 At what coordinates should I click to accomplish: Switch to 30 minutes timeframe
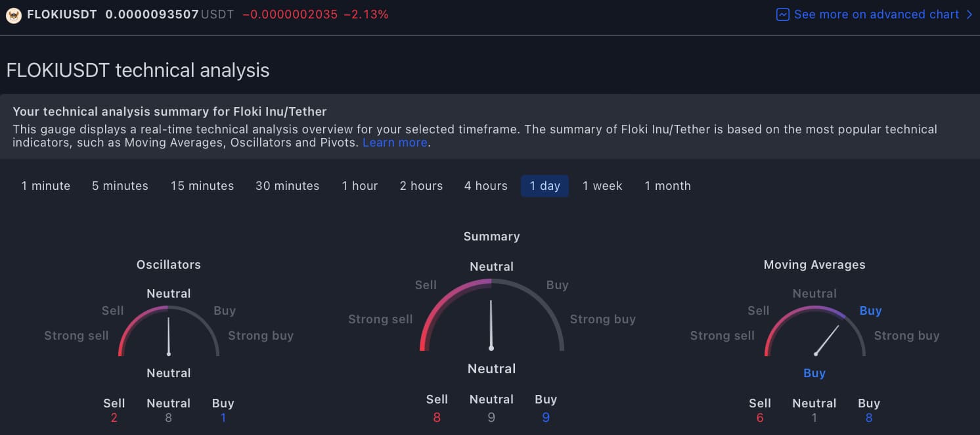point(288,186)
